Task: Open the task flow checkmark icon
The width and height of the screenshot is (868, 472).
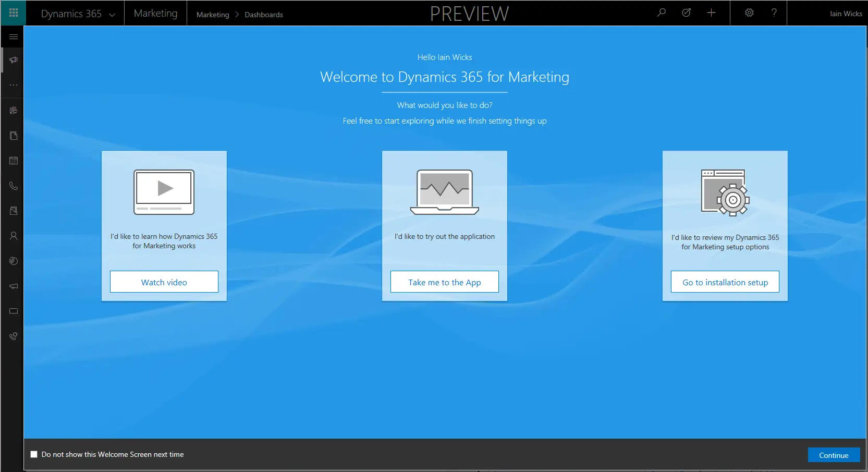Action: click(x=686, y=13)
